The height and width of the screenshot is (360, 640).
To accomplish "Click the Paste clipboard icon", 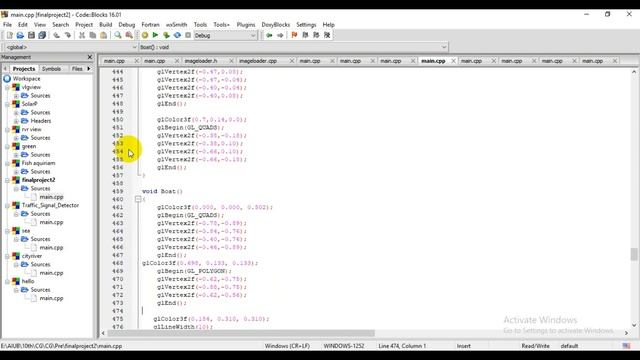I will (x=103, y=36).
